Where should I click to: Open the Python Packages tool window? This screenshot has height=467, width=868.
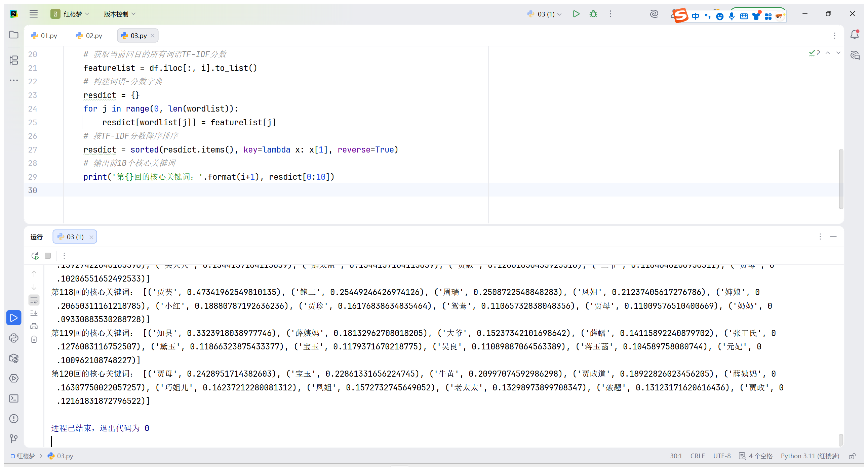click(14, 358)
